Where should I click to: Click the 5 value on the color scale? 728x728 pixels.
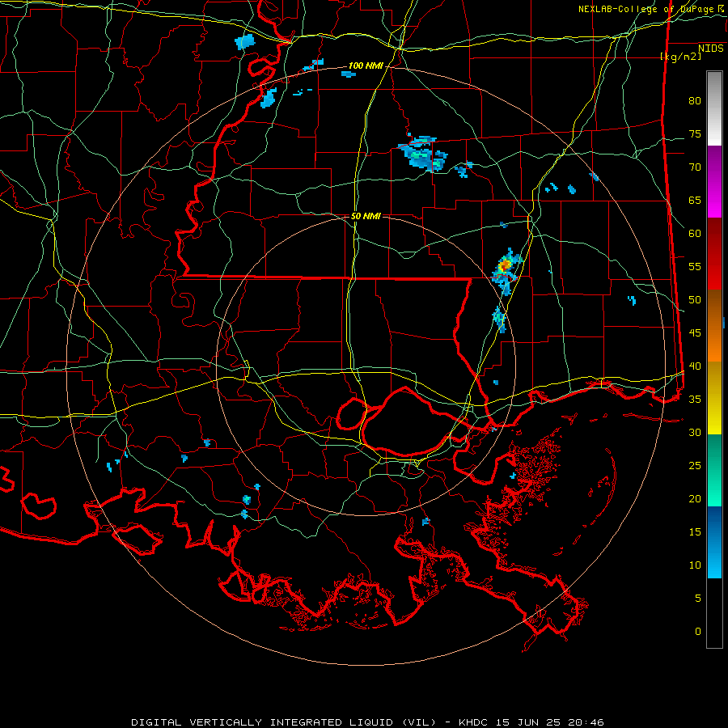[698, 599]
